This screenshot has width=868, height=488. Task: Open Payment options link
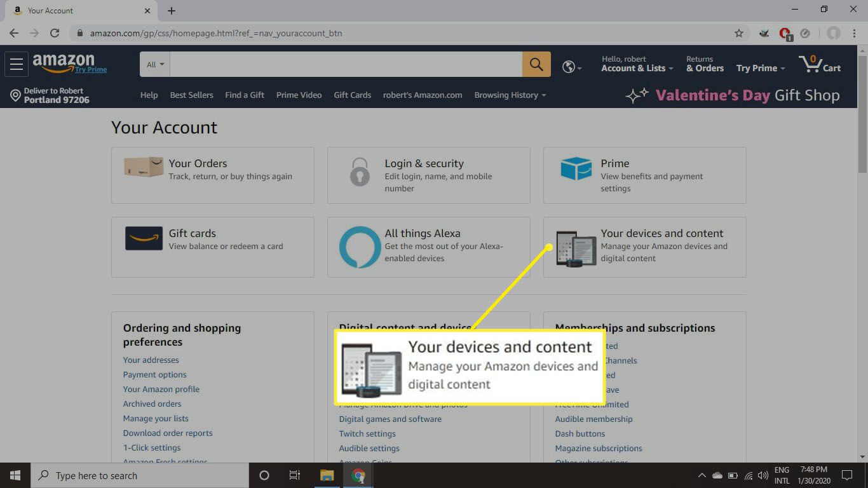click(154, 375)
